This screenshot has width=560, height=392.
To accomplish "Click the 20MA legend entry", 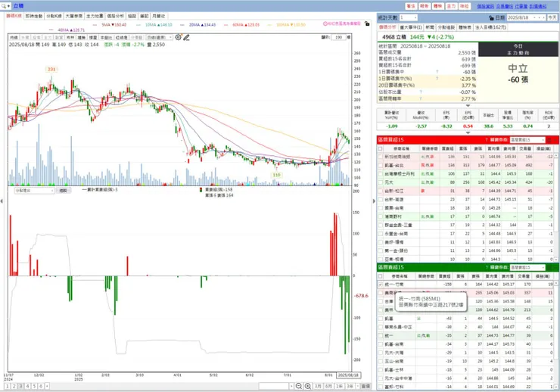I will point(198,25).
